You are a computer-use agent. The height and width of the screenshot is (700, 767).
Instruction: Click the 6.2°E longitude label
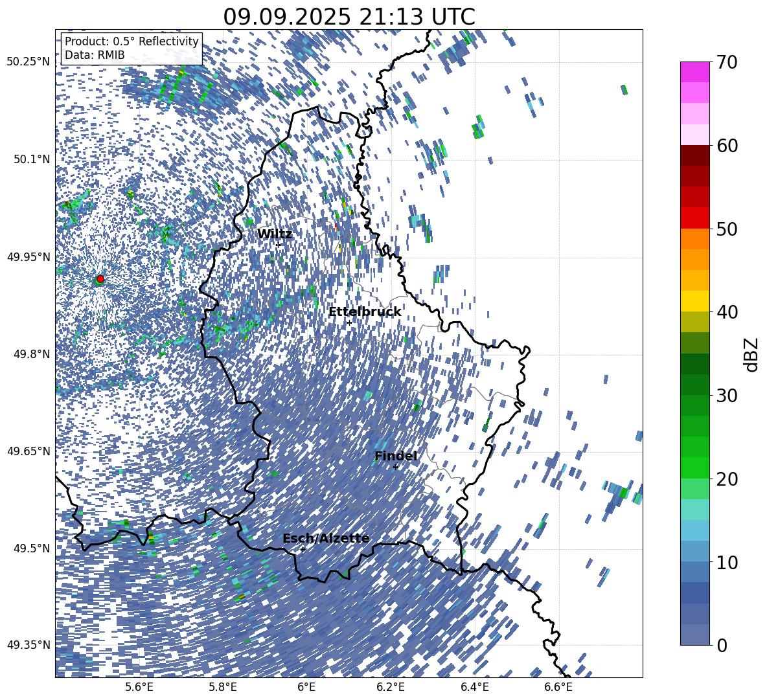coord(391,687)
